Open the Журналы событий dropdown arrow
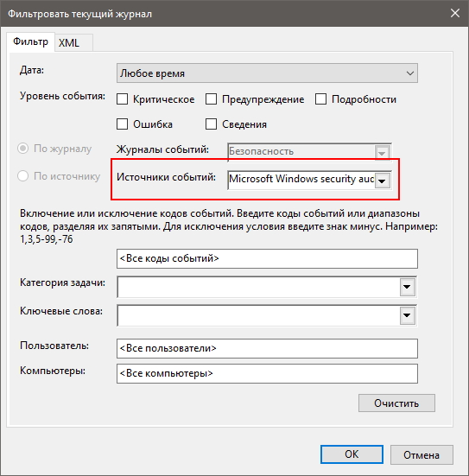Viewport: 469px width, 476px height. (382, 153)
